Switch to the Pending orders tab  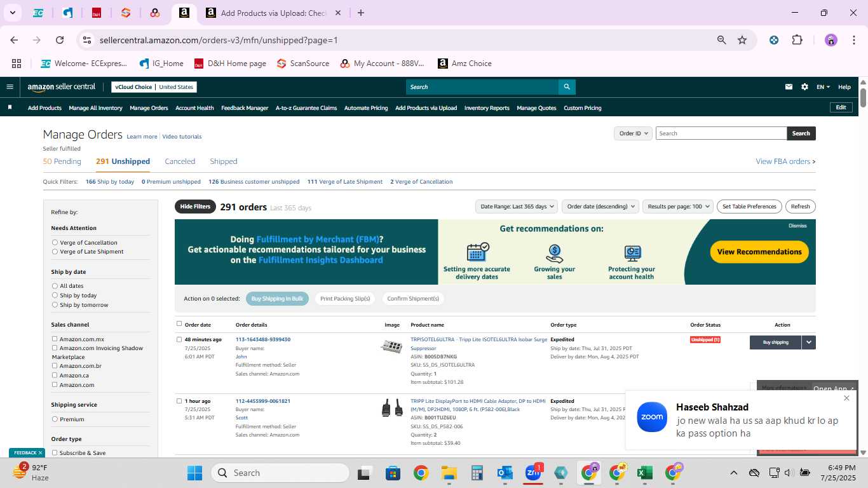pyautogui.click(x=62, y=161)
